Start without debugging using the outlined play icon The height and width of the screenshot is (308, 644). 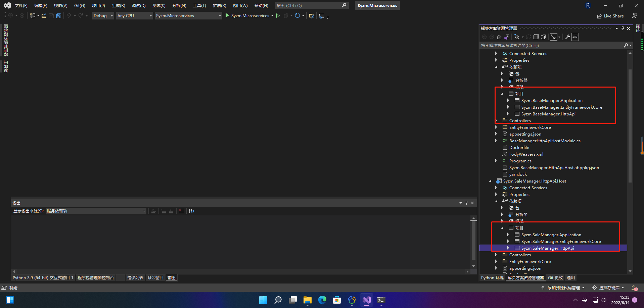coord(278,15)
